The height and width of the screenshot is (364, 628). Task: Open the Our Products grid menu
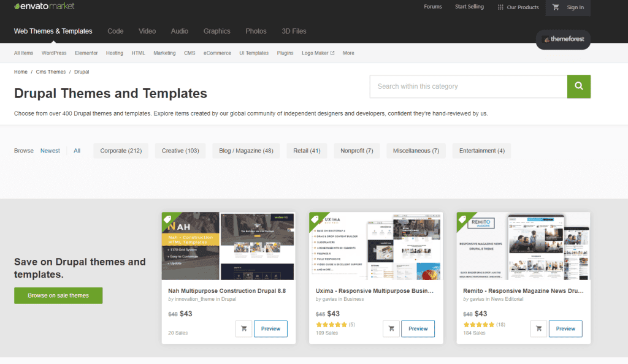click(x=518, y=7)
